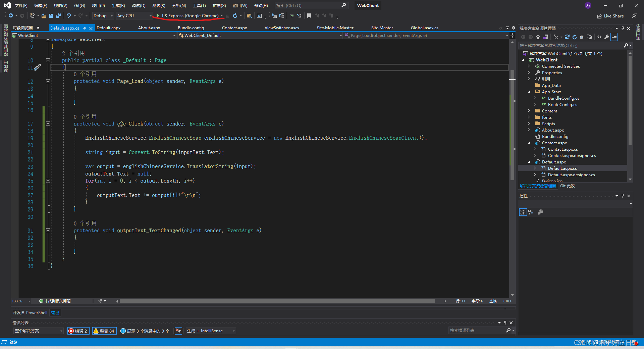Sync with Active Document in Solution Explorer
Viewport: 644px width, 349px height.
(567, 37)
